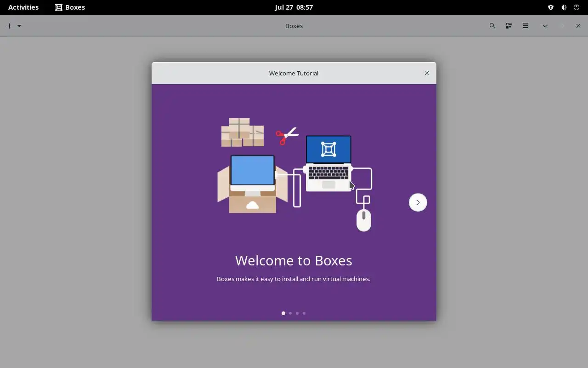Click the 'Welcome Tutorial' dialog title
The height and width of the screenshot is (368, 588).
[294, 73]
